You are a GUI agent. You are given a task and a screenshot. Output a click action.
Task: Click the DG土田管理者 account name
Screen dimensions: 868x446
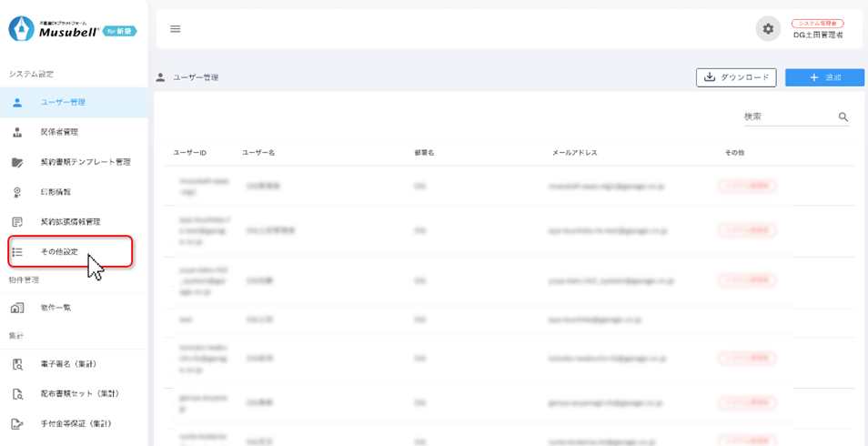point(818,35)
